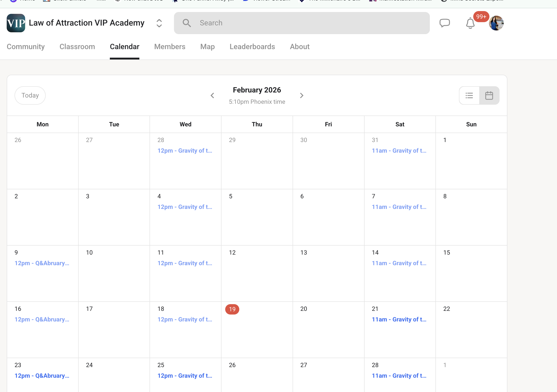557x392 pixels.
Task: Open February 25 12pm Gravity event
Action: pos(185,376)
